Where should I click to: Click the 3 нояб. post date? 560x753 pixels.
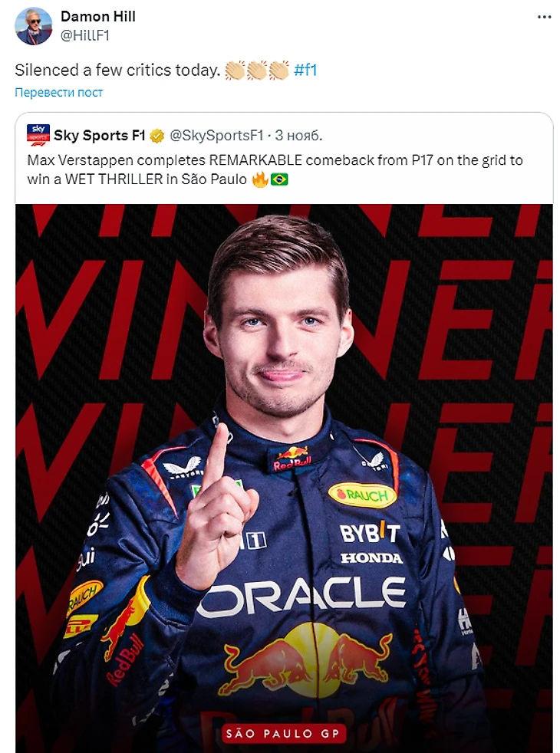pyautogui.click(x=298, y=136)
